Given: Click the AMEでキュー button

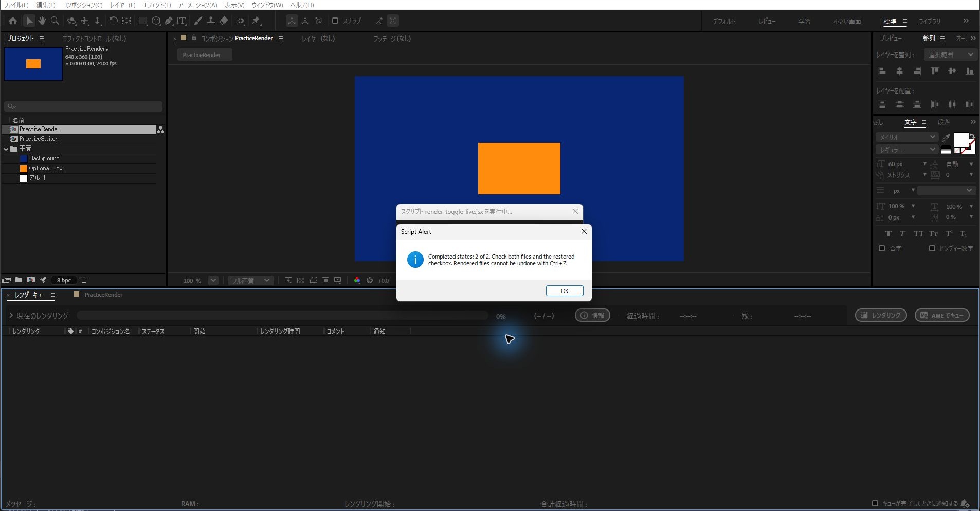Looking at the screenshot, I should [x=942, y=316].
